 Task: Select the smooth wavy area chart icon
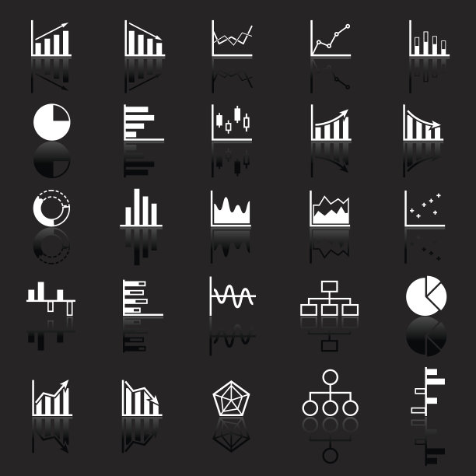point(231,209)
